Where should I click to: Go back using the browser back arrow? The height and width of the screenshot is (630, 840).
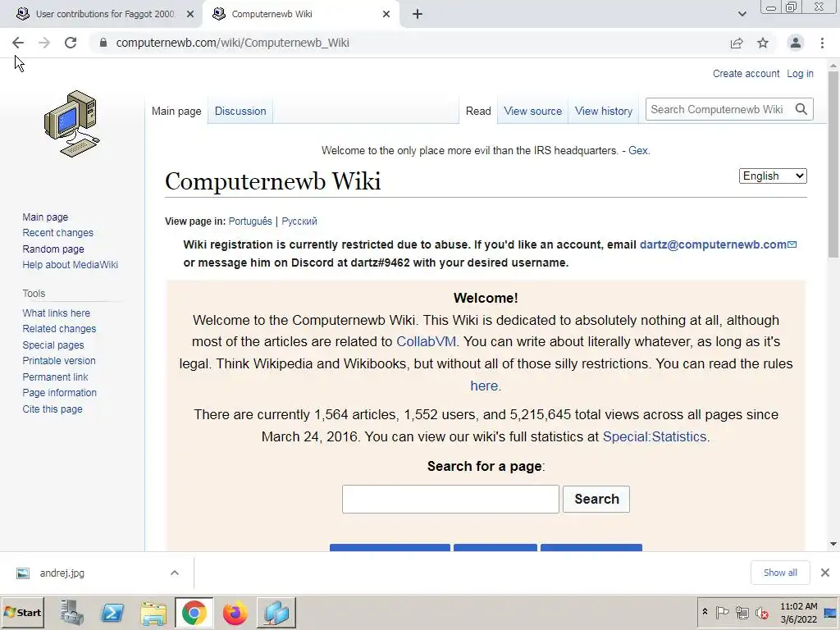click(18, 43)
